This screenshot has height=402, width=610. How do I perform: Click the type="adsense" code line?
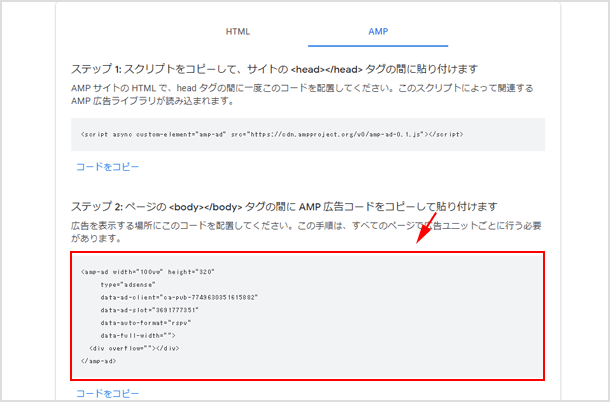click(x=128, y=285)
